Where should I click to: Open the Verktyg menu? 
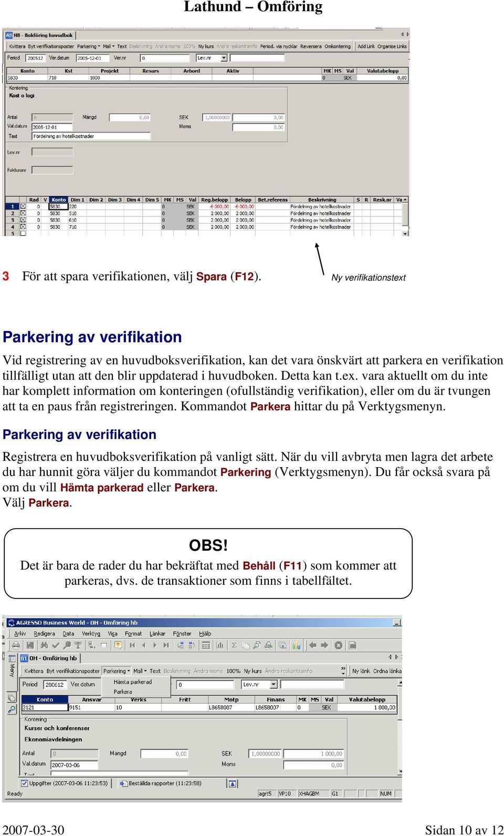point(91,633)
